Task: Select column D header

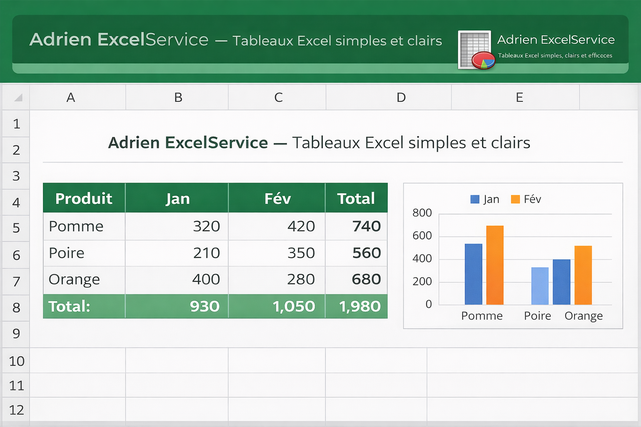Action: [401, 97]
